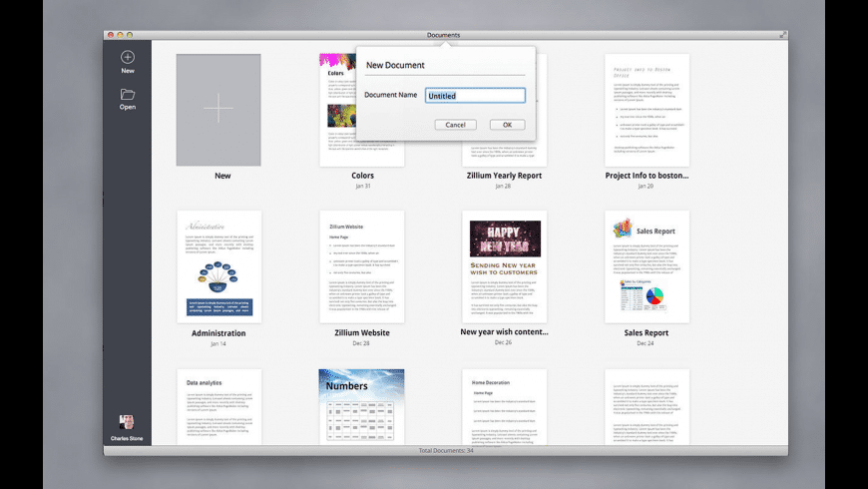Open the Data analytics document thumbnail
Screen dimensions: 868x489
(219, 407)
